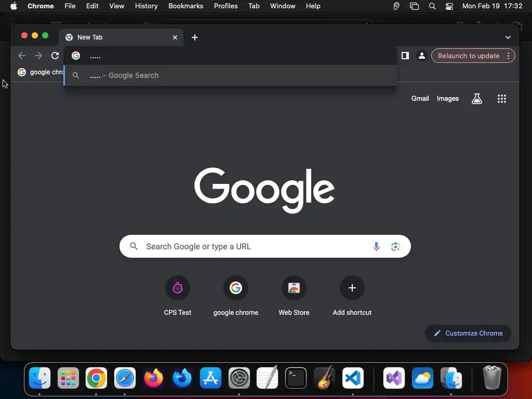
Task: Open Safari in the Dock
Action: click(125, 378)
